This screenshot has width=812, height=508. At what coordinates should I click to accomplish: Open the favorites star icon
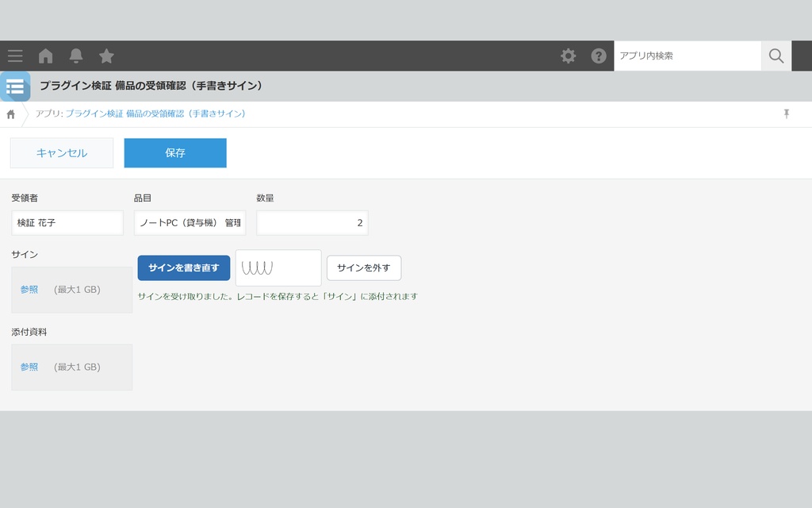pos(106,56)
